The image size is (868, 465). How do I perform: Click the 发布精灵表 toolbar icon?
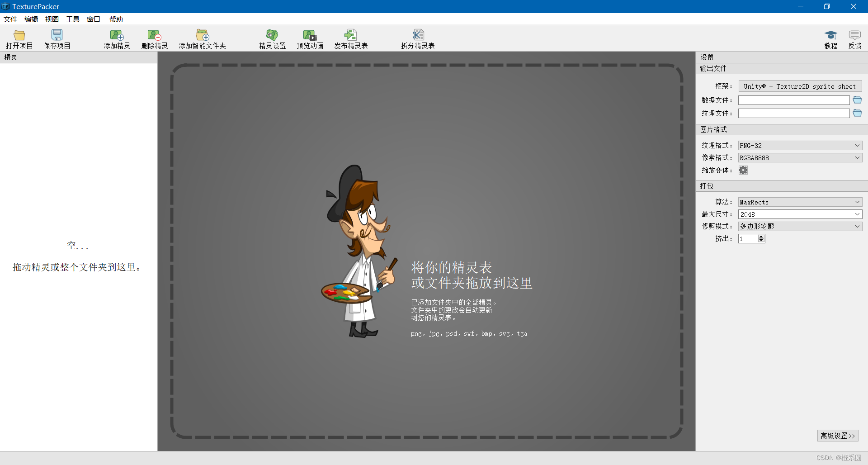351,35
